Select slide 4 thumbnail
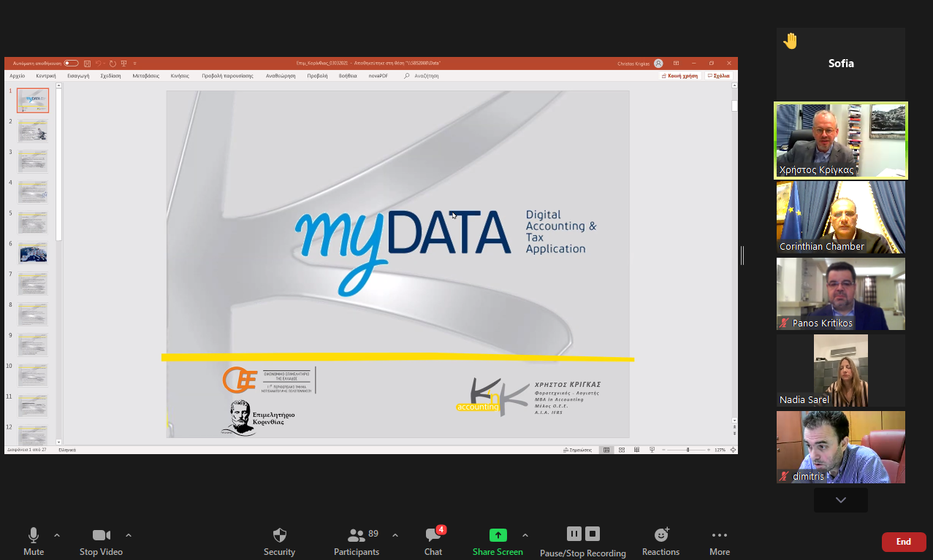Image resolution: width=933 pixels, height=560 pixels. (33, 192)
